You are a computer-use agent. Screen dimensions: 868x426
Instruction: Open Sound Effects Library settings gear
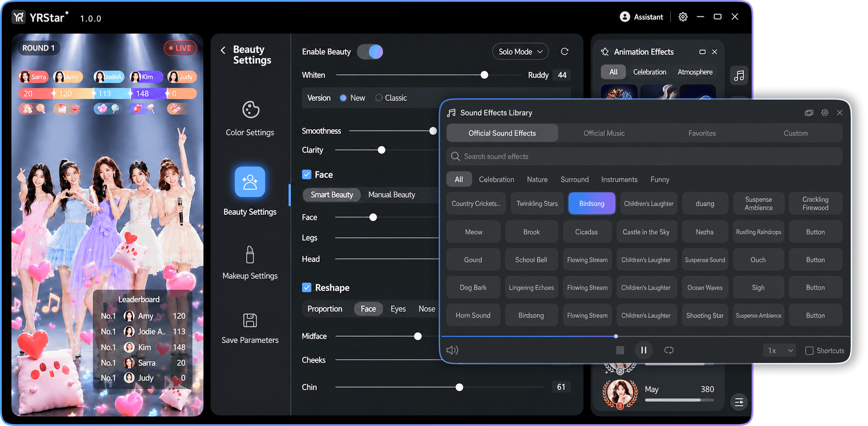click(x=825, y=113)
